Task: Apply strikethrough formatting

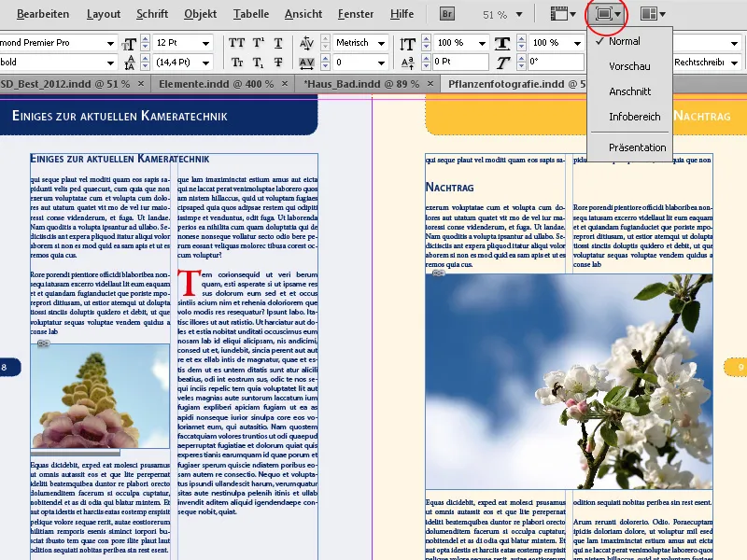Action: coord(277,62)
